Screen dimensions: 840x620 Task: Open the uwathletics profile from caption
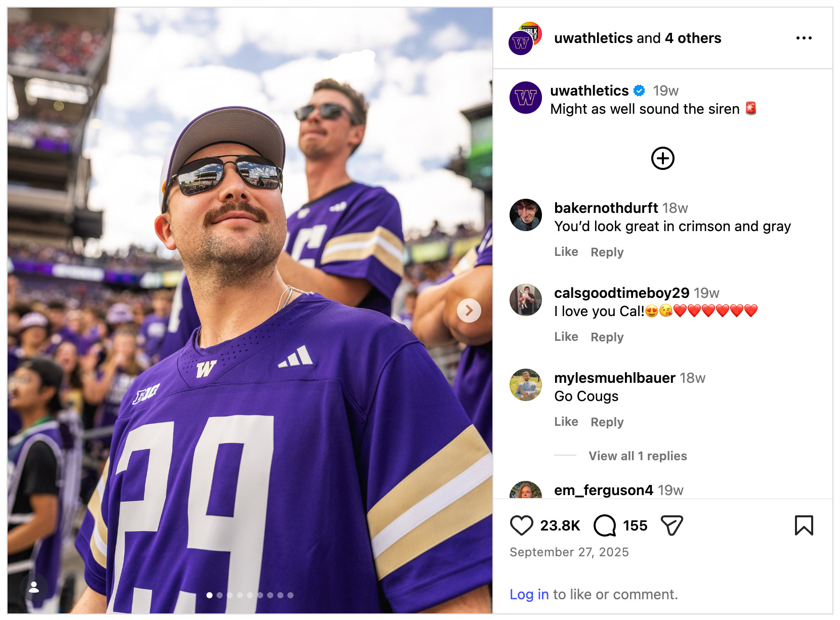click(x=589, y=91)
